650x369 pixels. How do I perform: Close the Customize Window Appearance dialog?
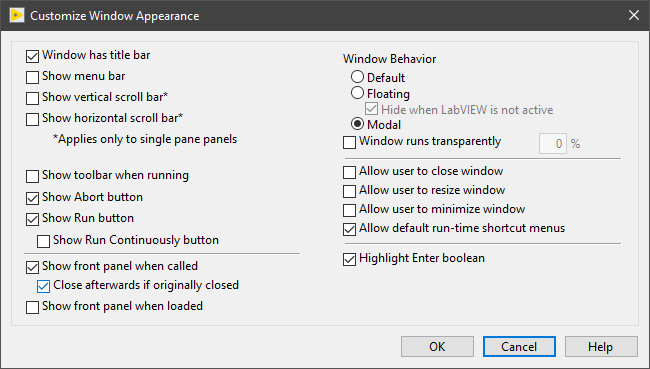[633, 15]
